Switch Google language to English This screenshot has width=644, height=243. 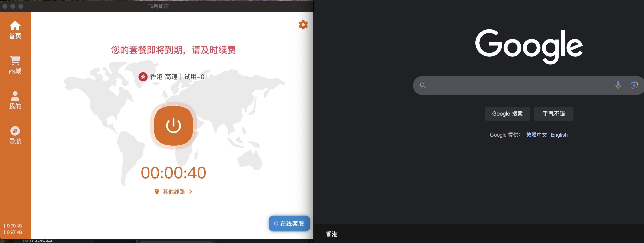coord(559,135)
